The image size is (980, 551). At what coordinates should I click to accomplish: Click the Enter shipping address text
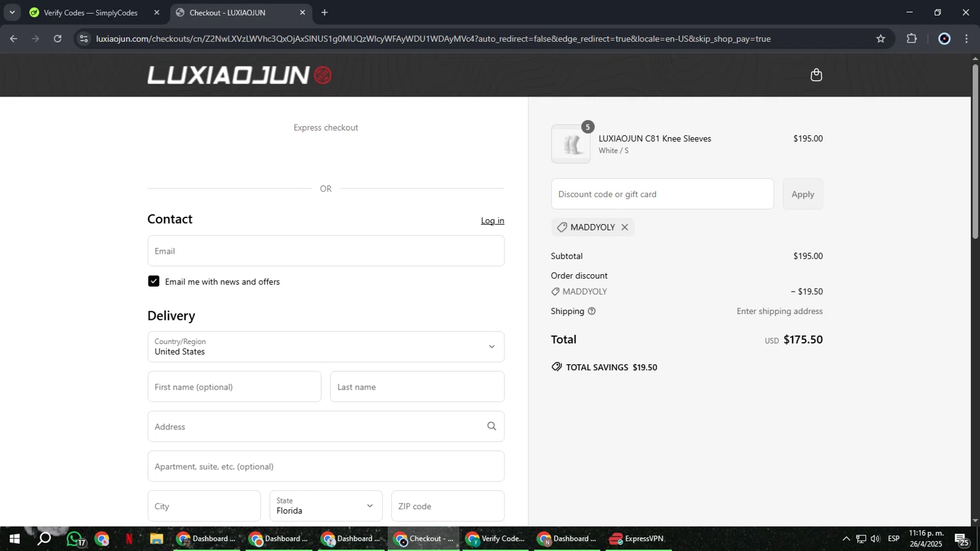(779, 311)
